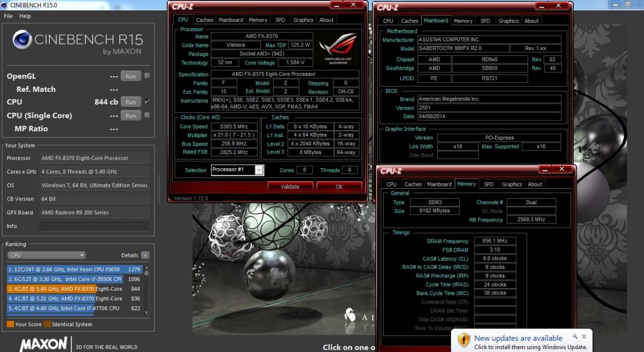Select the 5.31 GHz FX-8370 ranking entry
644x352 pixels.
74,298
